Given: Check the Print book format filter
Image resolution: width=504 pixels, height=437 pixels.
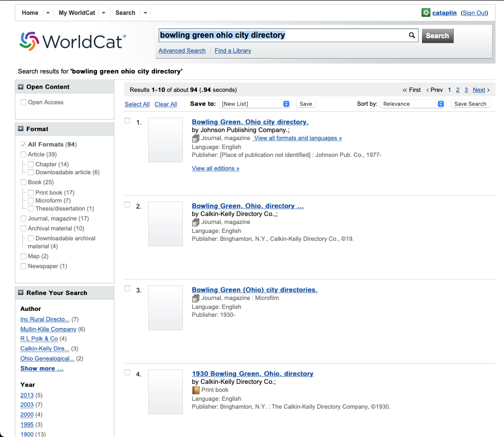Looking at the screenshot, I should pyautogui.click(x=31, y=193).
